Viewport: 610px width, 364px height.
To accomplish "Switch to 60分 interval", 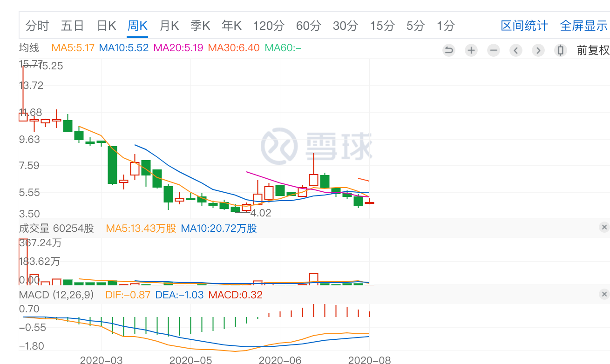I will pyautogui.click(x=309, y=26).
